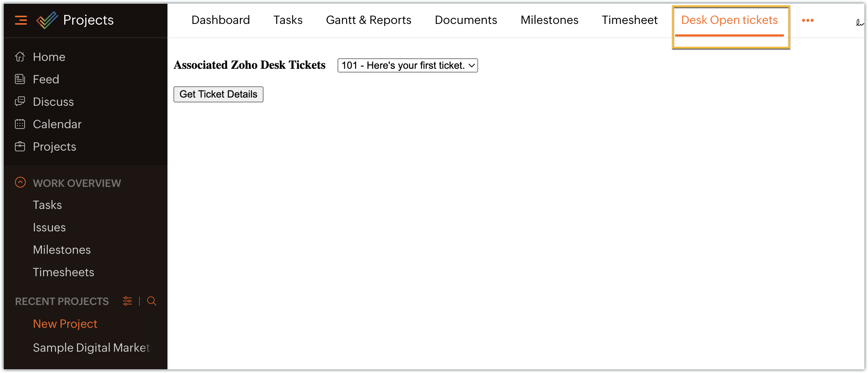Open the hamburger navigation menu
The image size is (868, 373).
pyautogui.click(x=21, y=21)
